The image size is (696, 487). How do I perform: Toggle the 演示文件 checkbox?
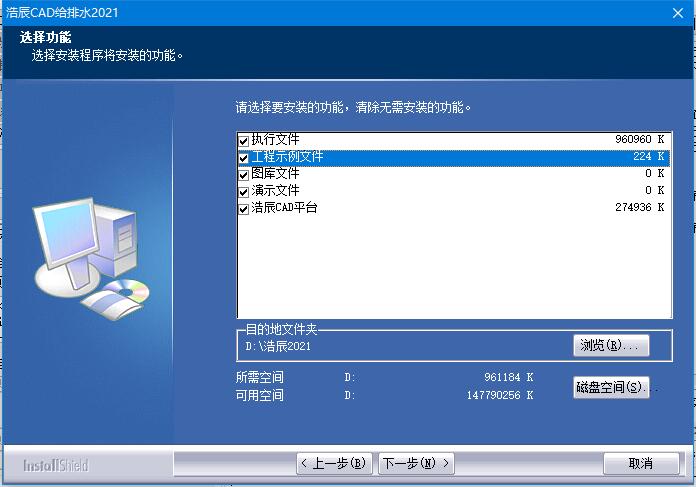pyautogui.click(x=243, y=192)
